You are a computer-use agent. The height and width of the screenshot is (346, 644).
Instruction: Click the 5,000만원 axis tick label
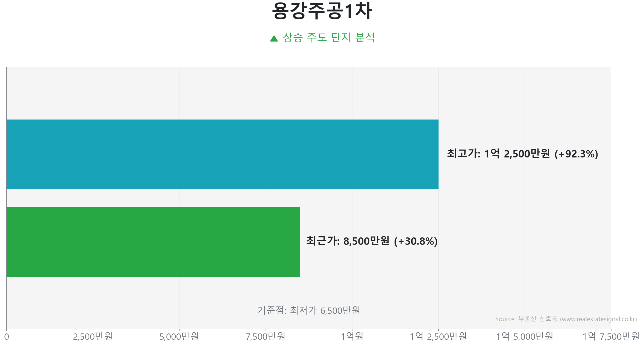point(179,337)
